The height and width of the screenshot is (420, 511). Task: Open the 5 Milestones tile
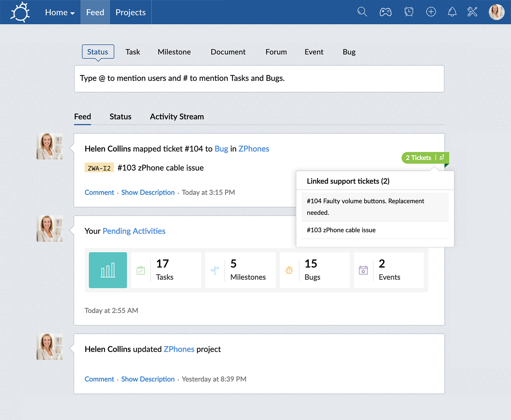pos(240,270)
